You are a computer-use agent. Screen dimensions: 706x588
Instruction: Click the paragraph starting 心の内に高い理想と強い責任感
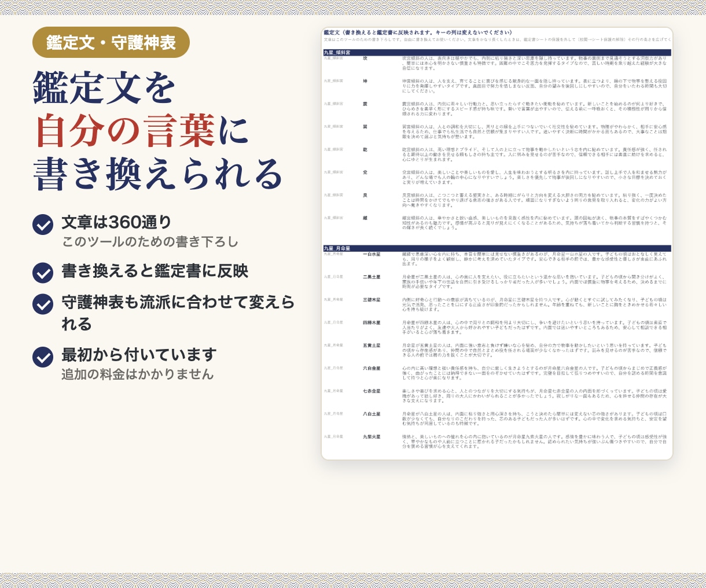535,373
